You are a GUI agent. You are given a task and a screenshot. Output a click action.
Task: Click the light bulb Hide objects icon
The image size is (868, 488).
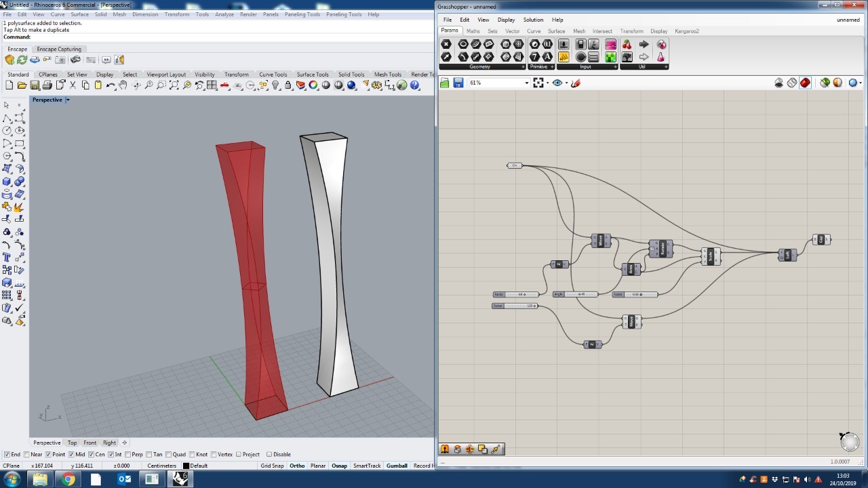pyautogui.click(x=275, y=85)
